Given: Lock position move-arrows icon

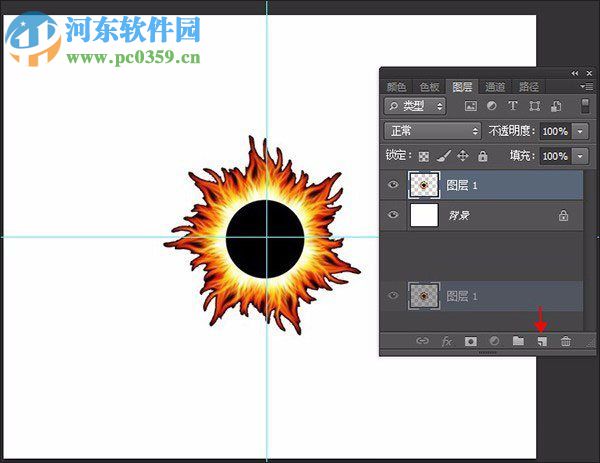Looking at the screenshot, I should pos(463,156).
